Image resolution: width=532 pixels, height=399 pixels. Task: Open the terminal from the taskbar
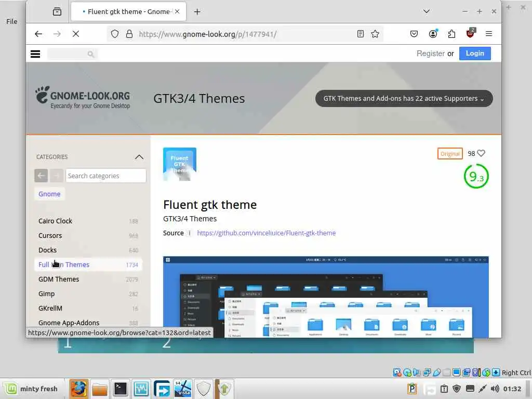(121, 389)
